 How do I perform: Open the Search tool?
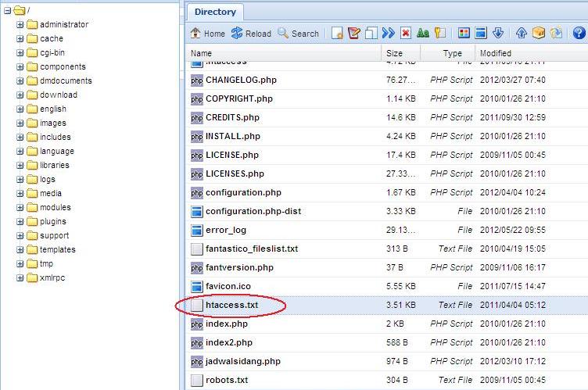pos(298,34)
